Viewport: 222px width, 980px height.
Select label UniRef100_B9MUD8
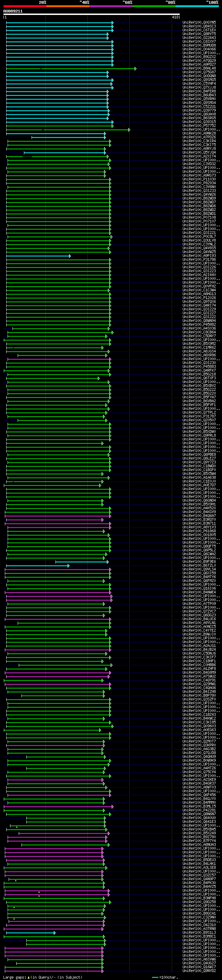(x=199, y=45)
